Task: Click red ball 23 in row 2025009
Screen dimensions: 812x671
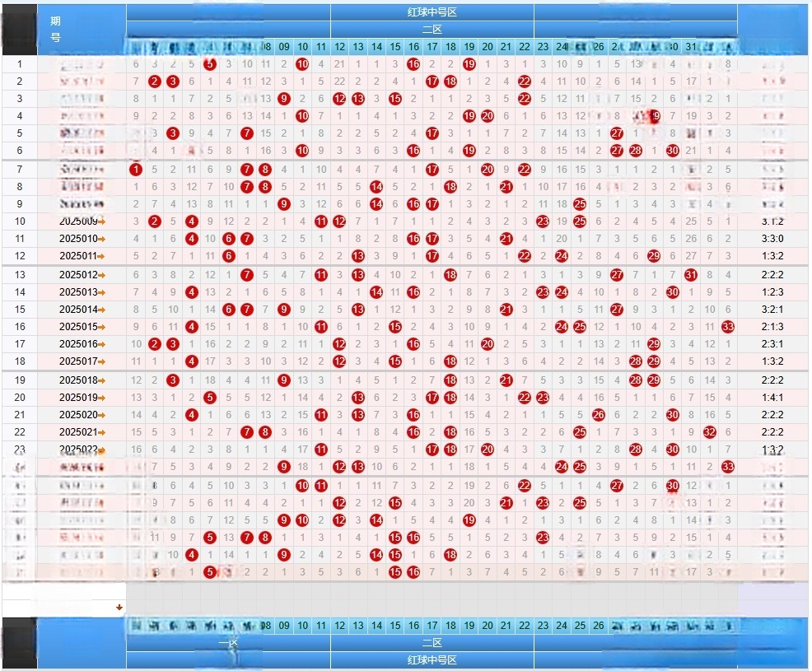Action: pos(543,221)
